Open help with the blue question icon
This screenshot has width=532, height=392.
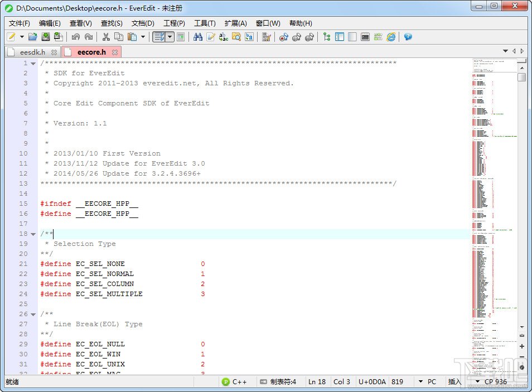[x=408, y=37]
